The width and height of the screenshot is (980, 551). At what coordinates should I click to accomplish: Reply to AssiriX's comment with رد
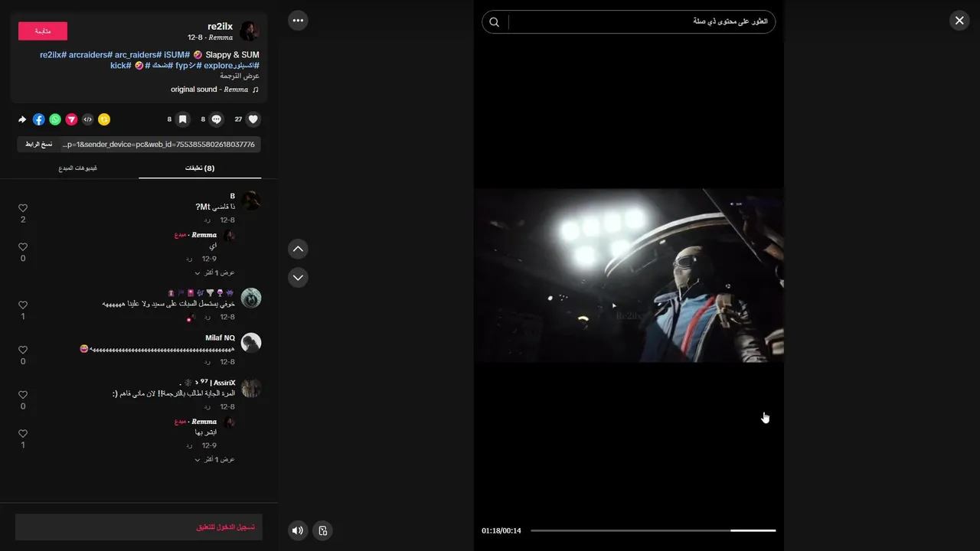click(x=207, y=407)
